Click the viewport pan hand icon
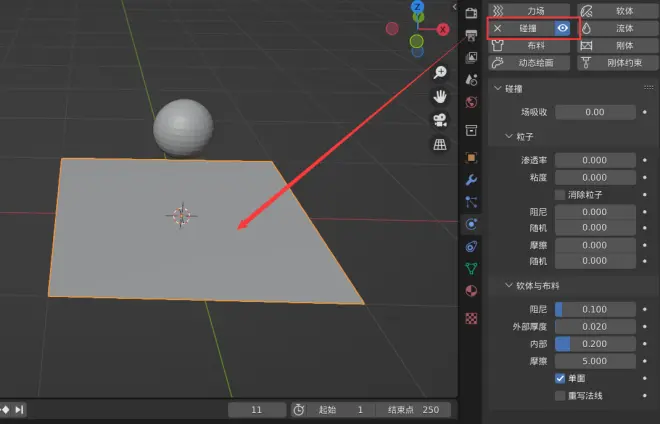 440,97
